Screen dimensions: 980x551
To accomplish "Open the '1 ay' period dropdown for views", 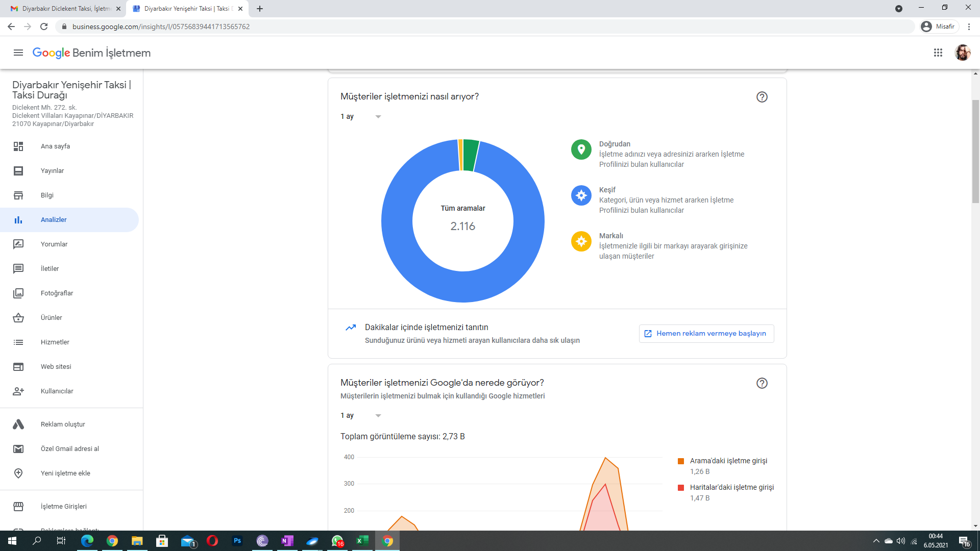I will click(361, 416).
